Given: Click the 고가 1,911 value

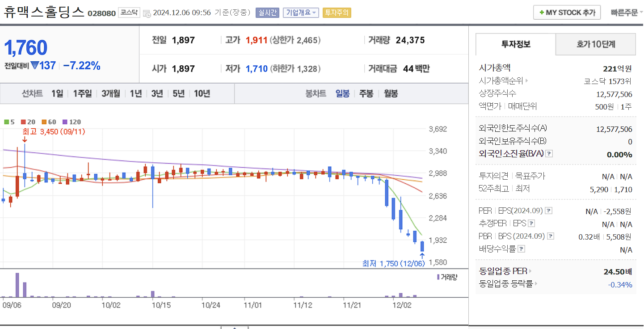Looking at the screenshot, I should point(257,40).
